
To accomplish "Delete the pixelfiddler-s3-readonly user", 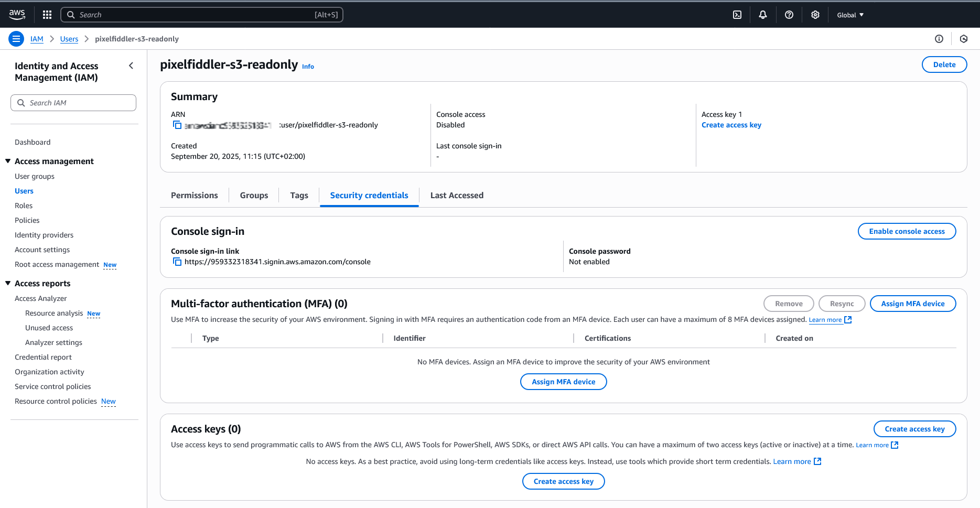I will coord(944,64).
